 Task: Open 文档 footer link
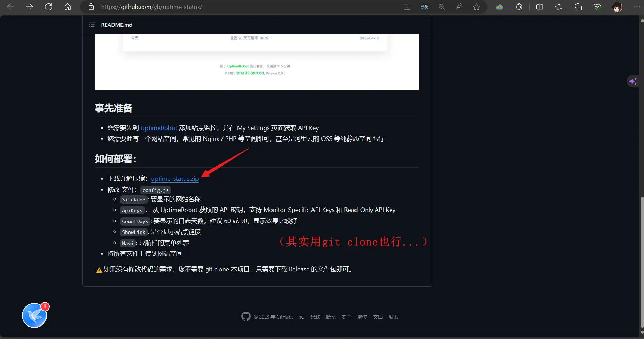coord(377,317)
